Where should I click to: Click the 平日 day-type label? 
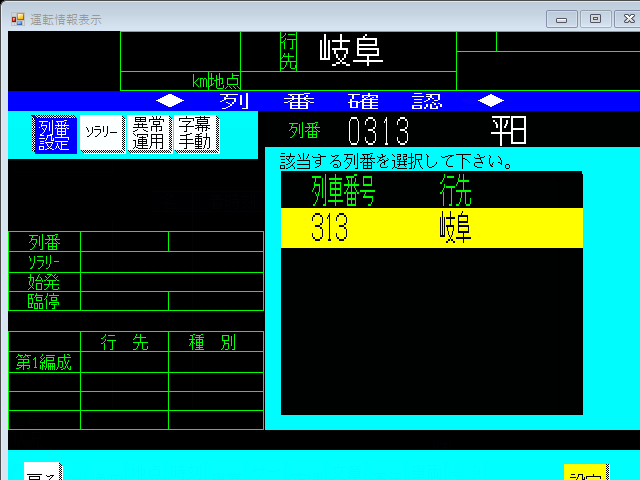(x=509, y=131)
